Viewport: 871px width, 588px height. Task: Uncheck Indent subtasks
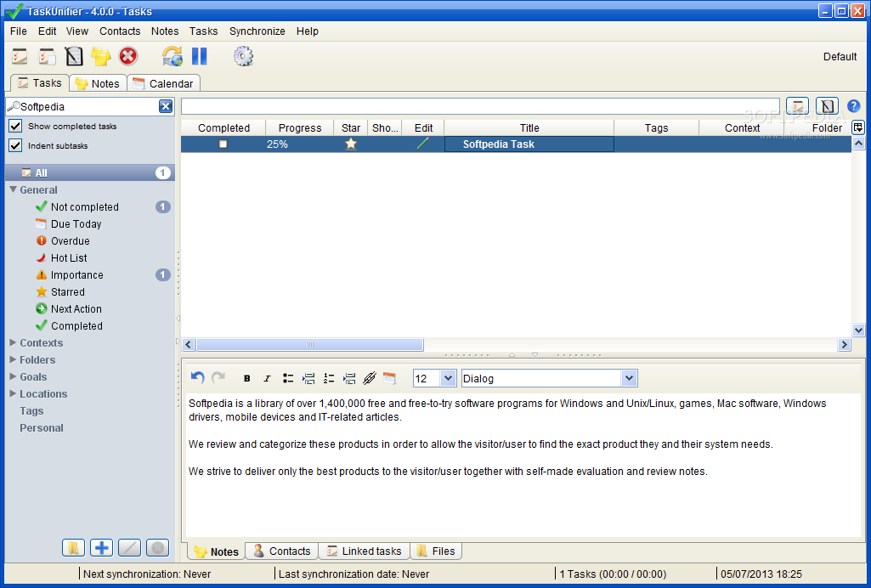(x=15, y=145)
